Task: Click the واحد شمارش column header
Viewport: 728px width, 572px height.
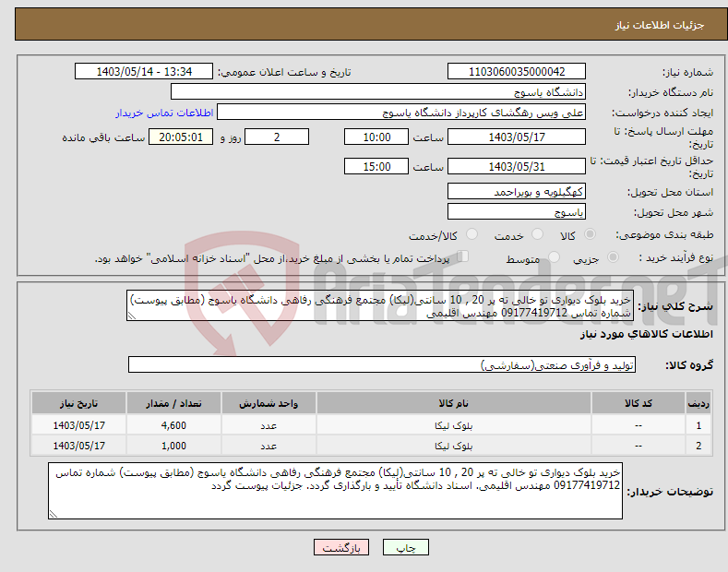Action: 269,403
